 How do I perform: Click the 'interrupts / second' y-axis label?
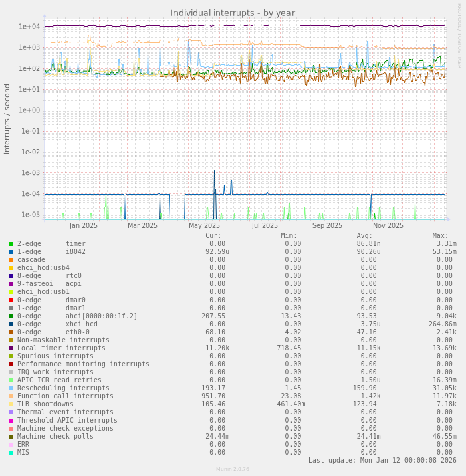pos(7,119)
